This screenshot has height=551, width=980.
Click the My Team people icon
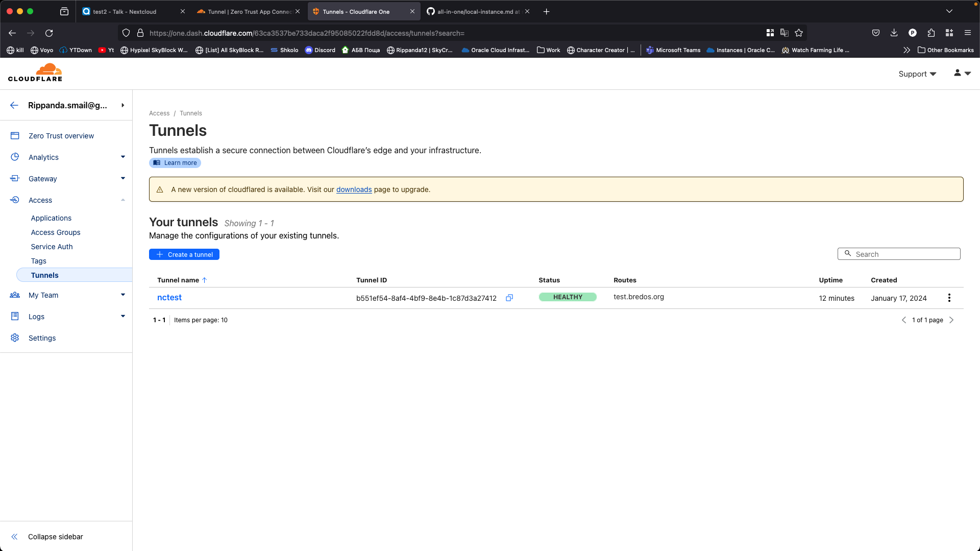15,295
